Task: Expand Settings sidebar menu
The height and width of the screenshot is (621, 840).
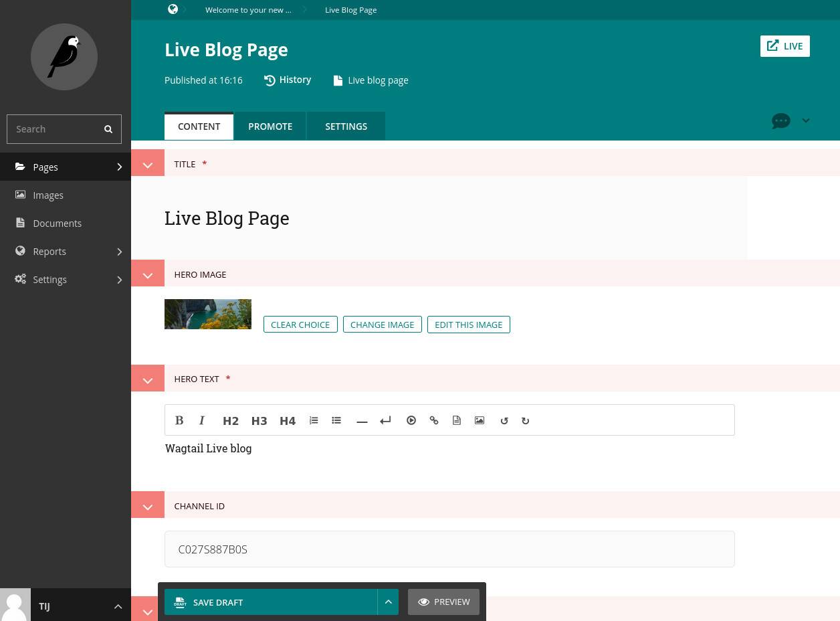Action: (66, 279)
